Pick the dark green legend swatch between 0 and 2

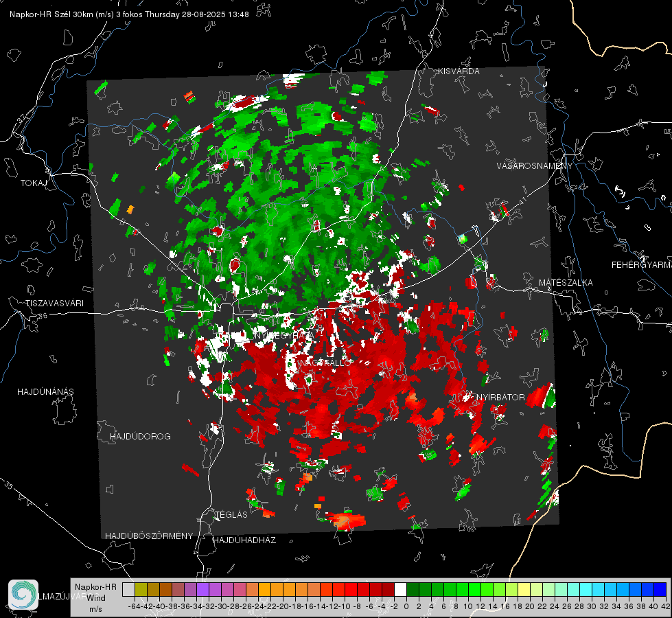tap(413, 590)
